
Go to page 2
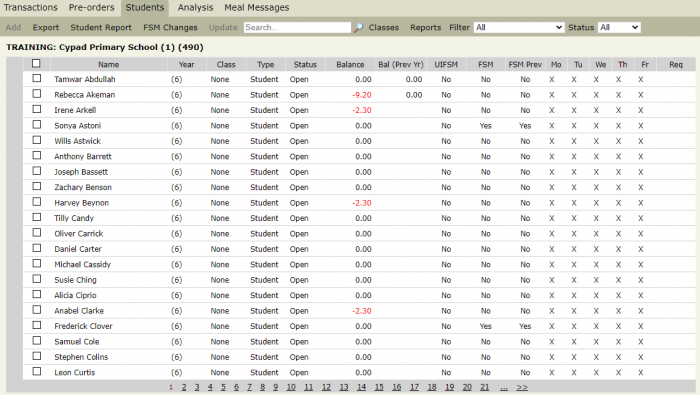coord(184,387)
